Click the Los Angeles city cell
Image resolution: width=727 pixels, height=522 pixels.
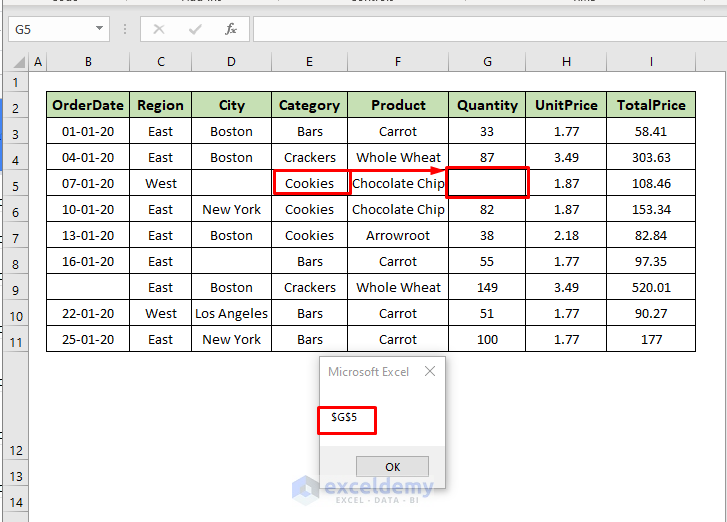pyautogui.click(x=231, y=313)
